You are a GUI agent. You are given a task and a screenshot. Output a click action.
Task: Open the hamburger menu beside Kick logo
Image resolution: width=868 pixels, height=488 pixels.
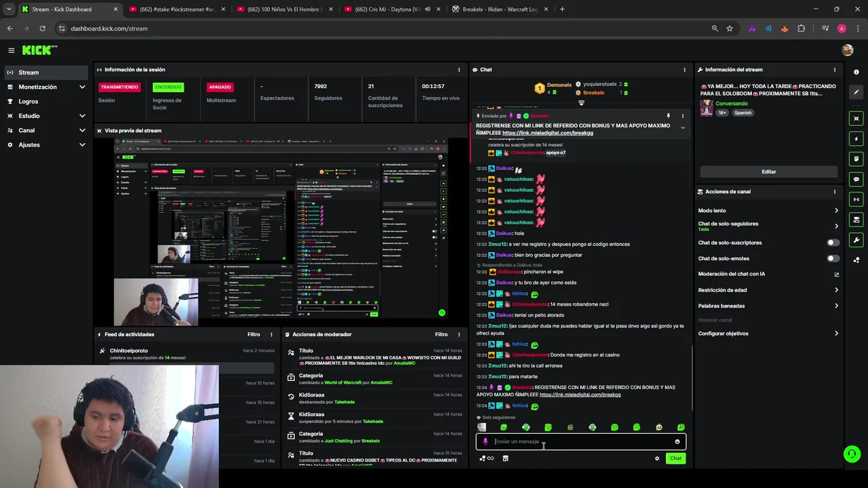click(x=11, y=50)
